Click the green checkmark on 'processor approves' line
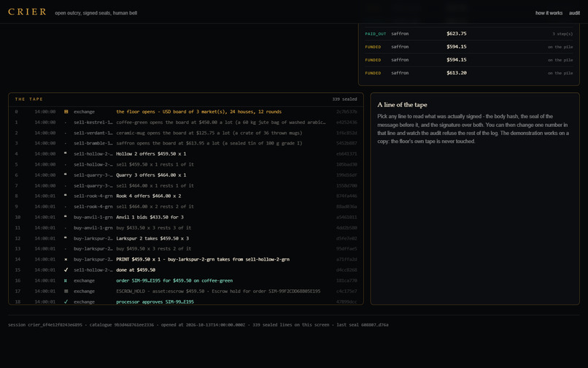588x368 pixels. pos(66,302)
